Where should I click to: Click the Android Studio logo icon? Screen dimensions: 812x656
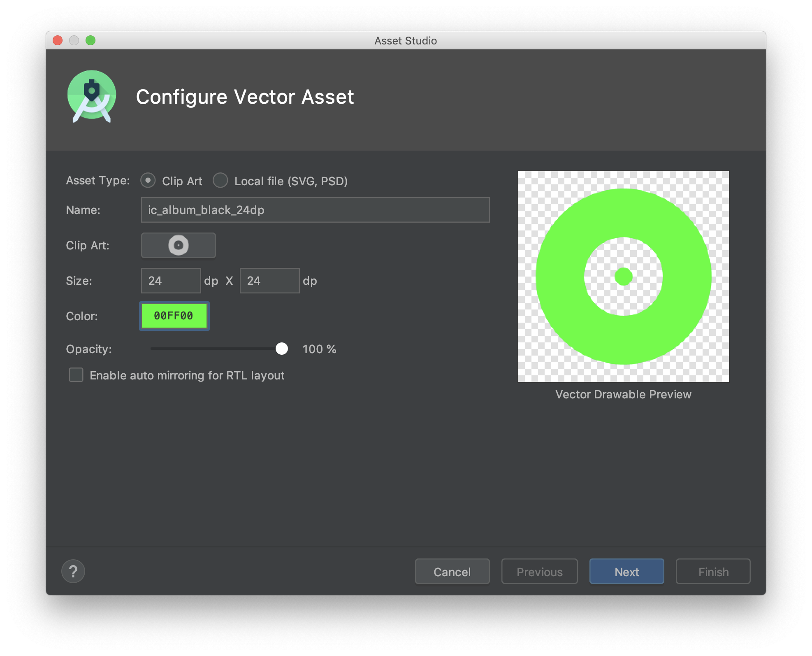92,97
